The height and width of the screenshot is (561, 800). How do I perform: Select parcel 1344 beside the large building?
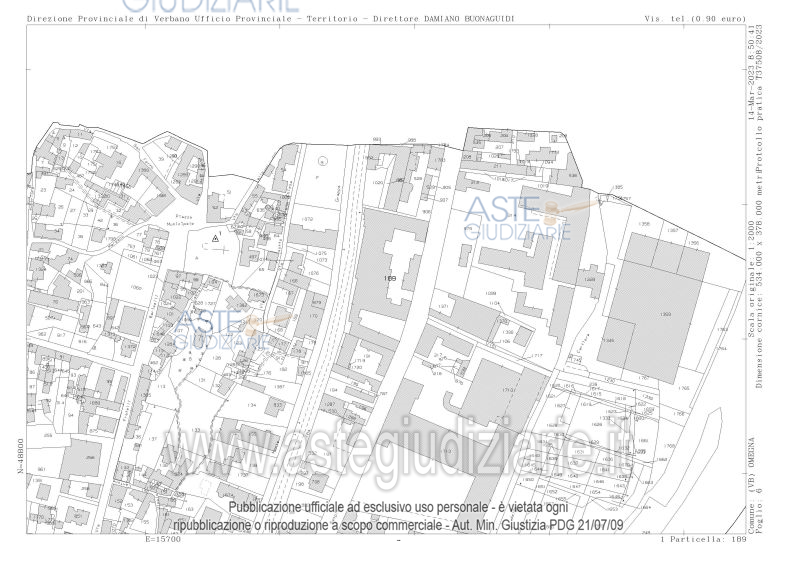[608, 340]
